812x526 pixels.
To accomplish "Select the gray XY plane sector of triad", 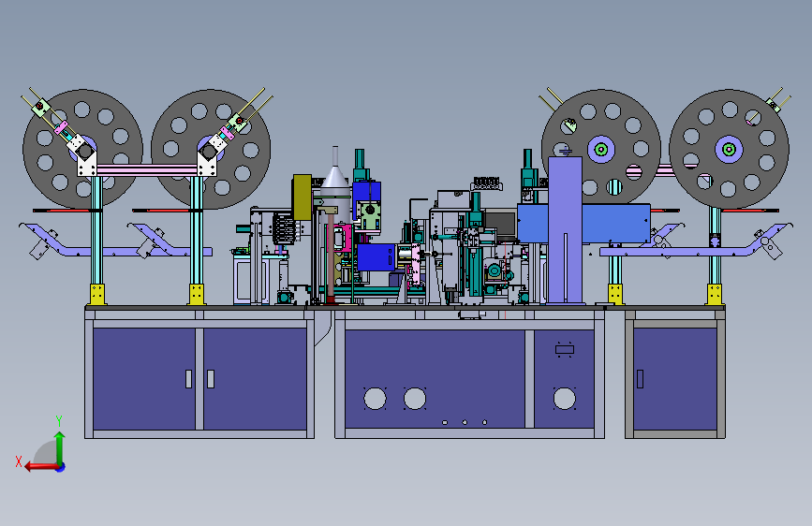I will coord(46,452).
